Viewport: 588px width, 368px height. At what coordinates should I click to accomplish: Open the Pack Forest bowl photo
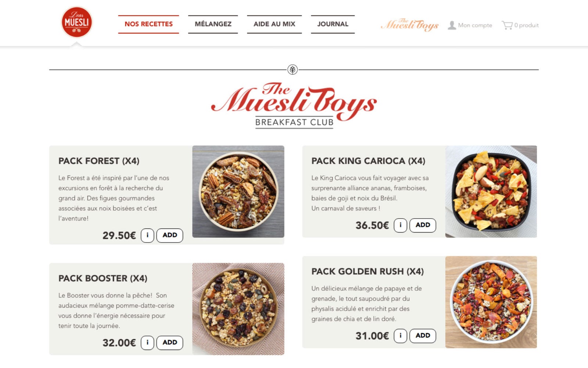(x=238, y=191)
